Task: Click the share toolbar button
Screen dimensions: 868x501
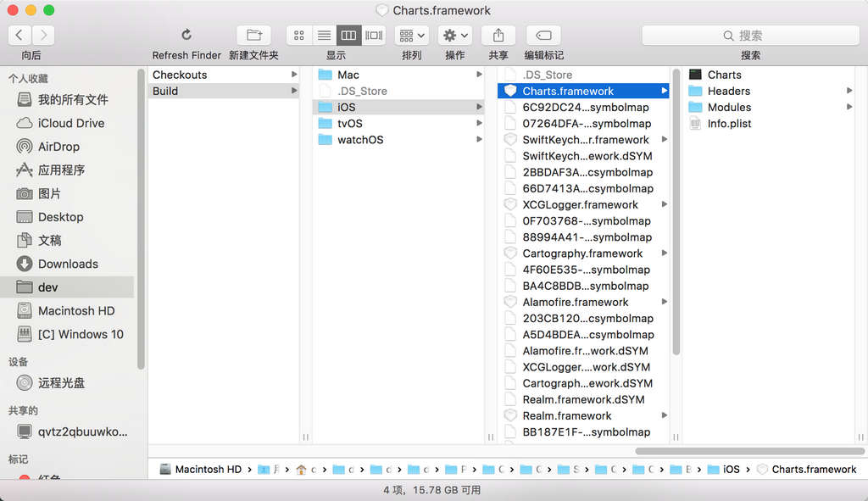Action: pyautogui.click(x=498, y=36)
